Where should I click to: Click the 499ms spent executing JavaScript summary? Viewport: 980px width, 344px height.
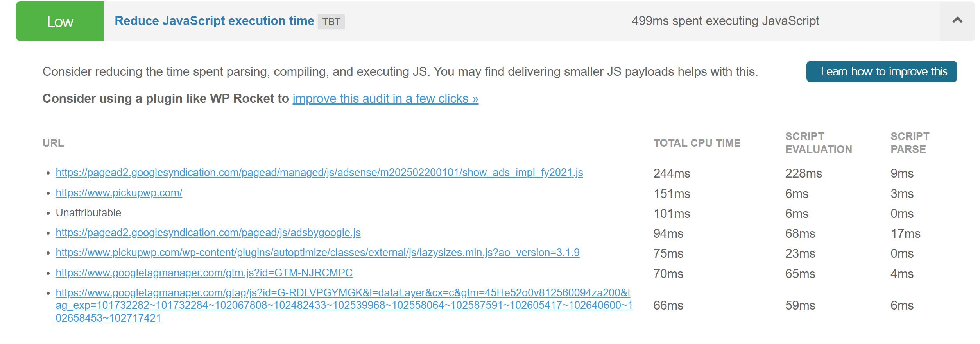pyautogui.click(x=725, y=21)
